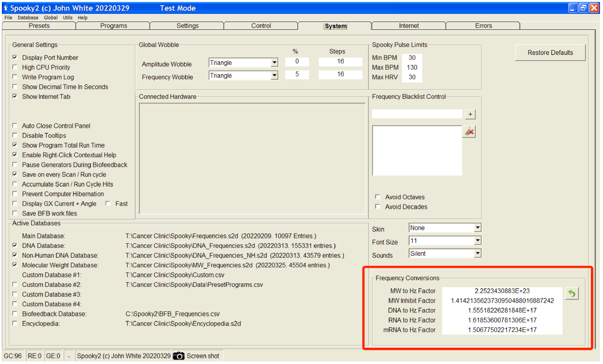The height and width of the screenshot is (364, 603).
Task: Remove blacklist entry with red X icon
Action: point(469,132)
